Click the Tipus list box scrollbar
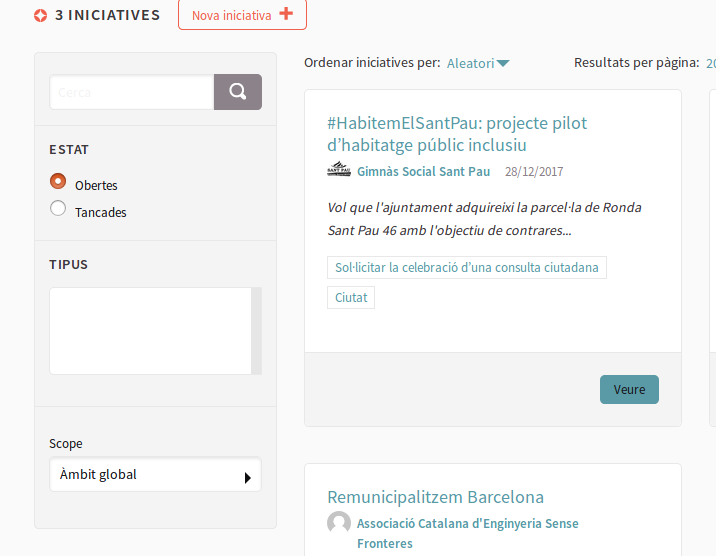716x556 pixels. click(256, 330)
